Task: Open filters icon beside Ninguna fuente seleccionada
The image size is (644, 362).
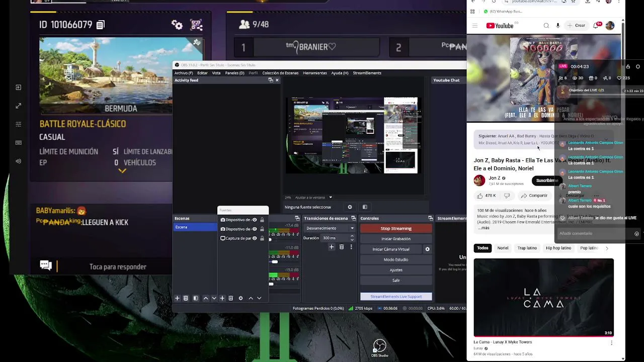Action: pyautogui.click(x=365, y=207)
